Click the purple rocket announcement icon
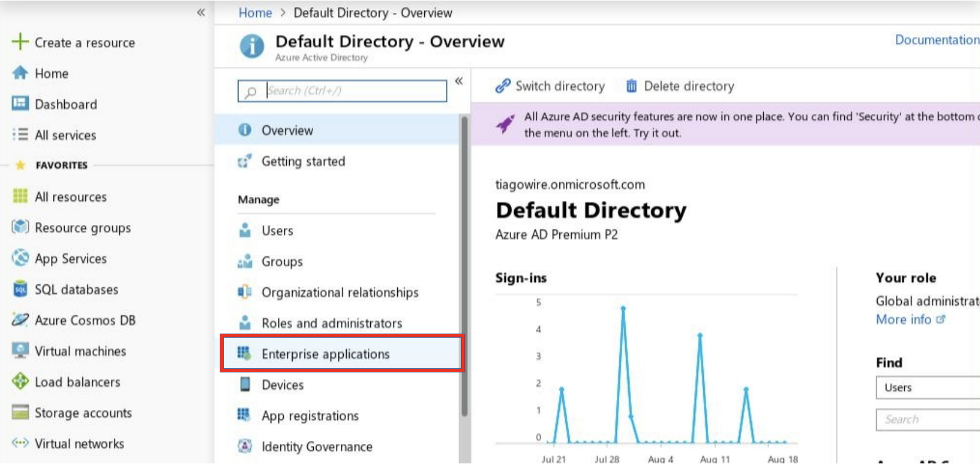Screen dimensions: 980x464 pos(505,124)
